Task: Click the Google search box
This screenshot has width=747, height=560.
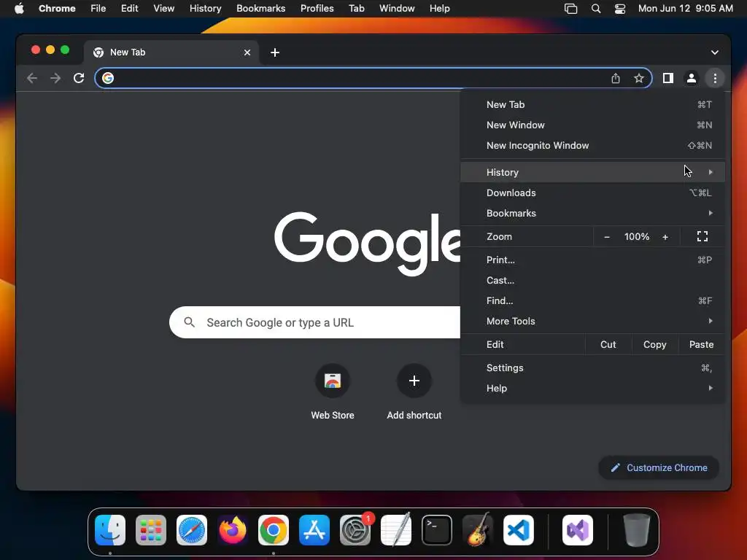Action: [x=314, y=322]
